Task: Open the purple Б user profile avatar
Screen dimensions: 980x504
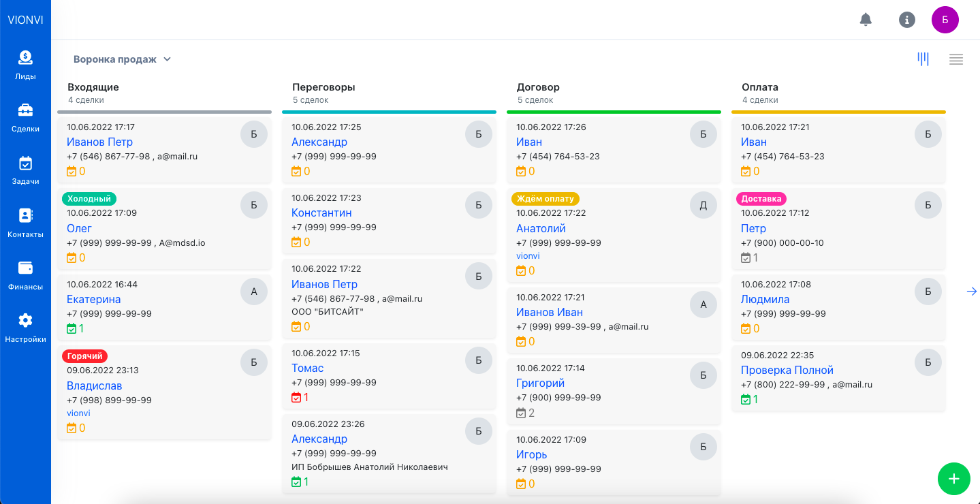Action: (x=945, y=20)
